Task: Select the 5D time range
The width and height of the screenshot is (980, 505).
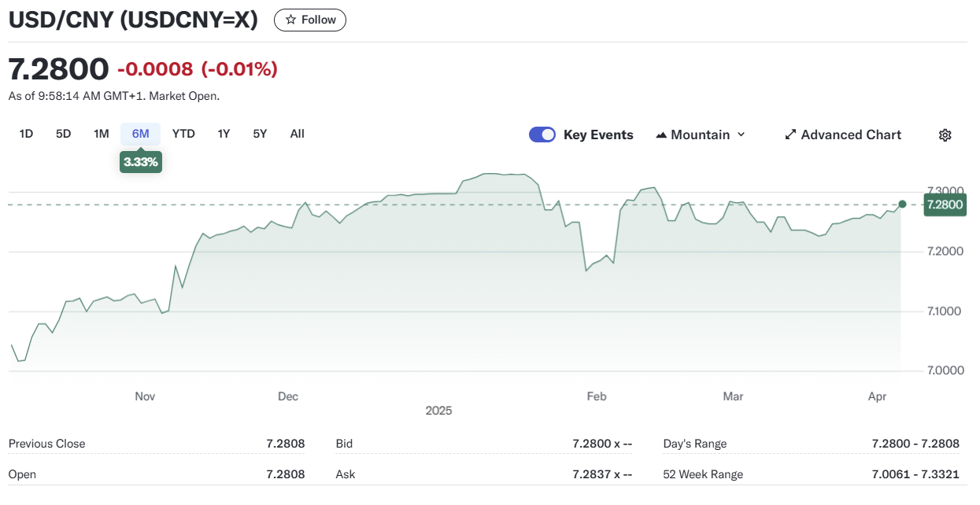Action: tap(64, 134)
